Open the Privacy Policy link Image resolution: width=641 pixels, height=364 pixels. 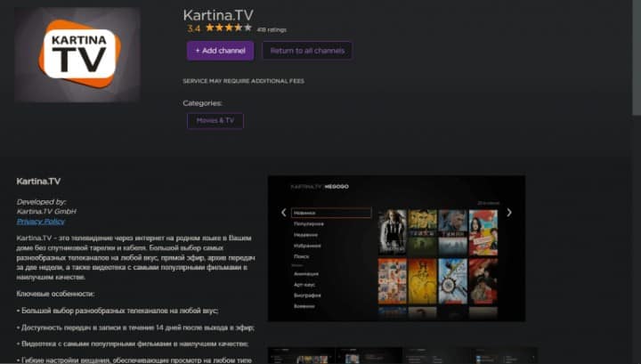40,222
